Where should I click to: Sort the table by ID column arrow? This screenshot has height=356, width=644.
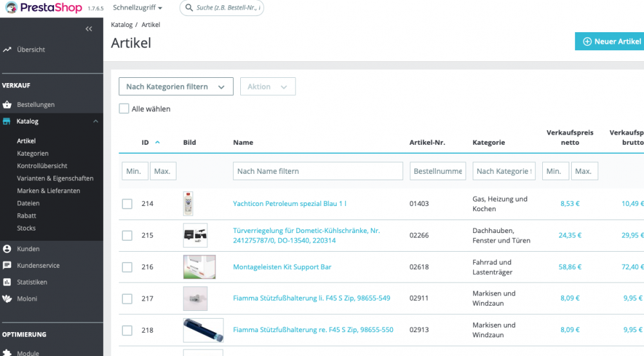tap(158, 142)
